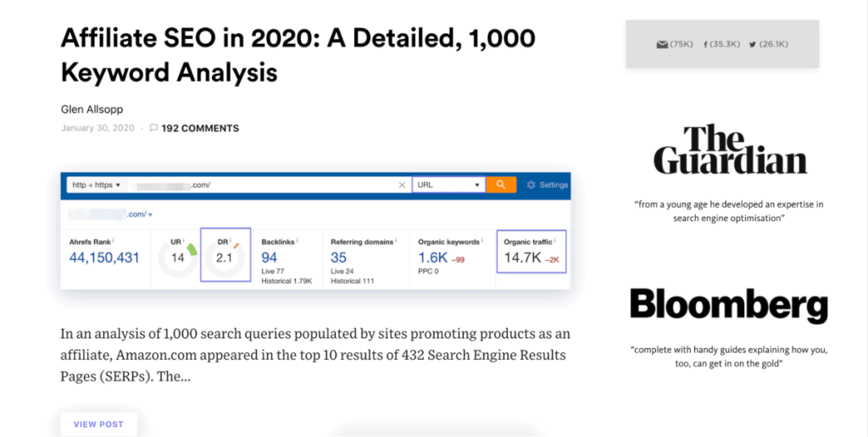
Task: Open the article title Affiliate SEO in 2020
Action: pos(298,55)
